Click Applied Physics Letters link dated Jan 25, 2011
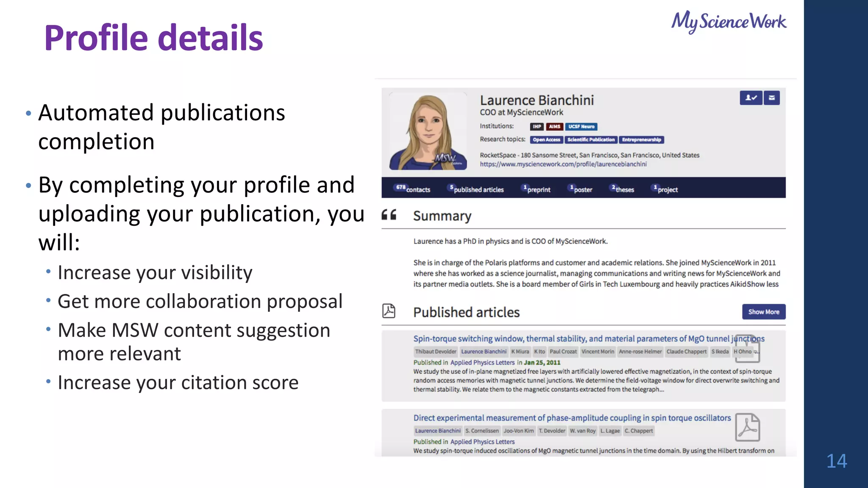Viewport: 868px width, 488px height. click(482, 363)
